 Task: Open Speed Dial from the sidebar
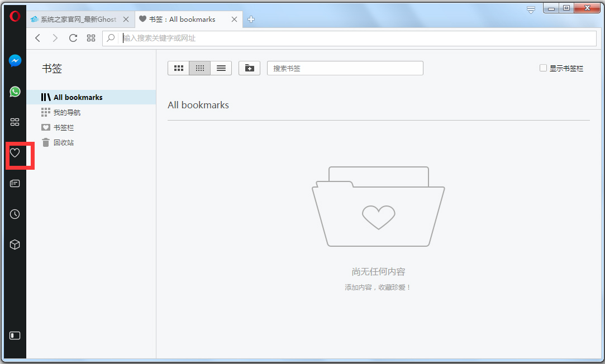pos(15,122)
